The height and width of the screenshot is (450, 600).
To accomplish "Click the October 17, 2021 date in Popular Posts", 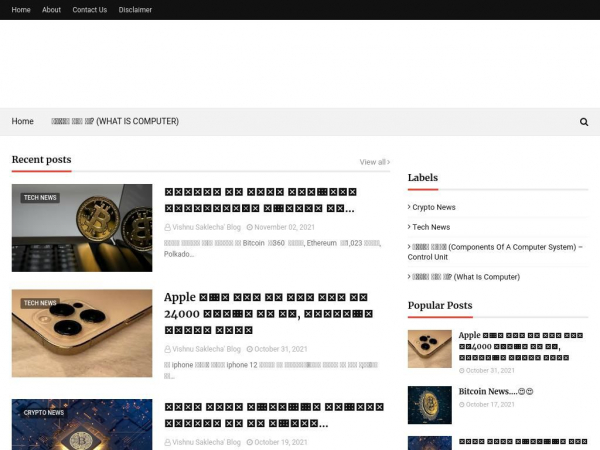I will (x=489, y=404).
